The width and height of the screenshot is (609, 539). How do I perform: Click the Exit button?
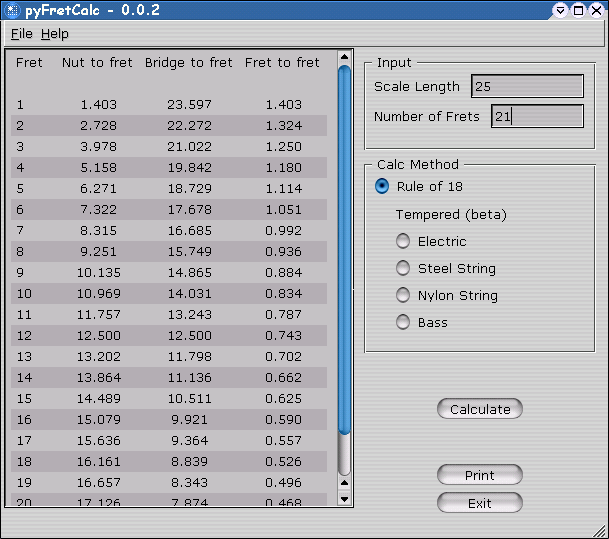(x=479, y=503)
